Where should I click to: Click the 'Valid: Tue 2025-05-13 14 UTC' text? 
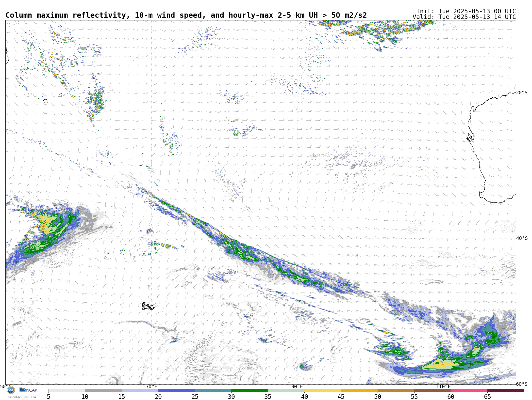(x=464, y=17)
